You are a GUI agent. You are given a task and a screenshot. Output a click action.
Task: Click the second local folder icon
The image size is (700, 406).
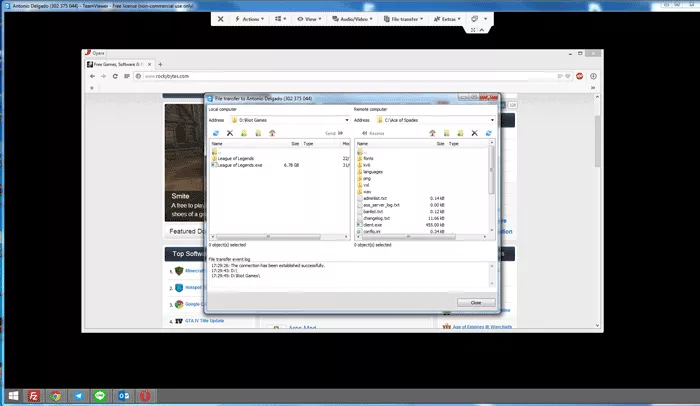258,133
